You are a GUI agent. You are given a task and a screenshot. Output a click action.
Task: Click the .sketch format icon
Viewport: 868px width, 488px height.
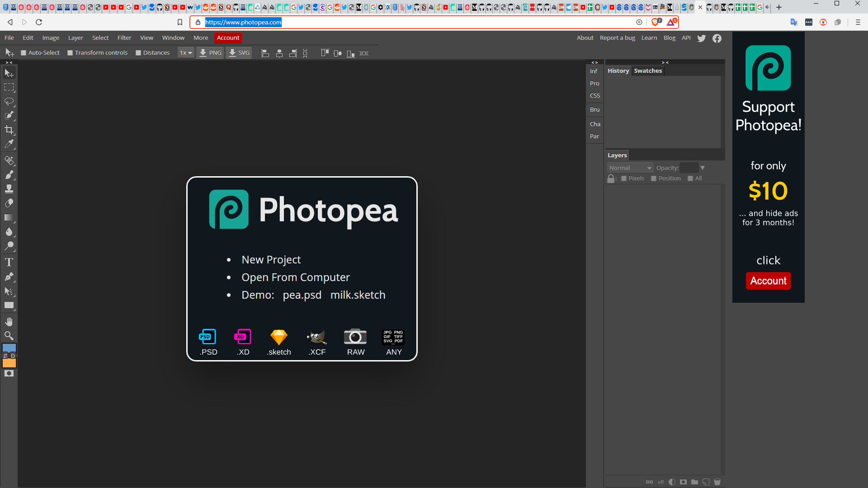point(279,343)
